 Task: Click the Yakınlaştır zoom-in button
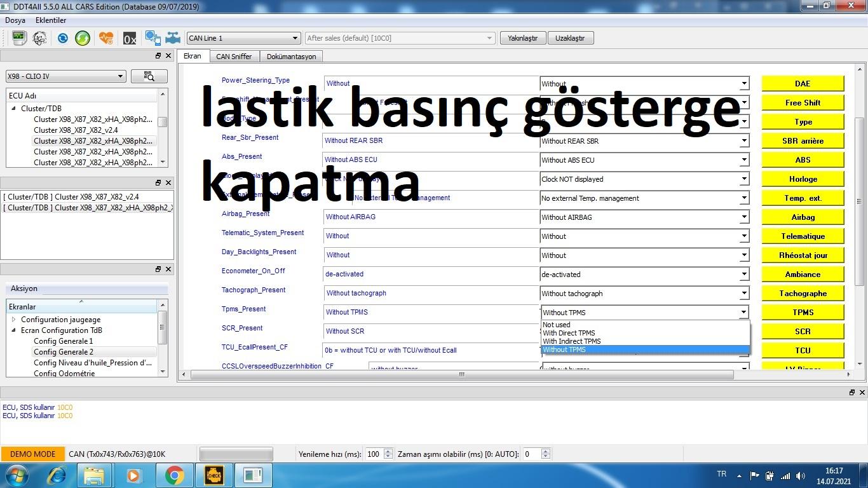522,38
